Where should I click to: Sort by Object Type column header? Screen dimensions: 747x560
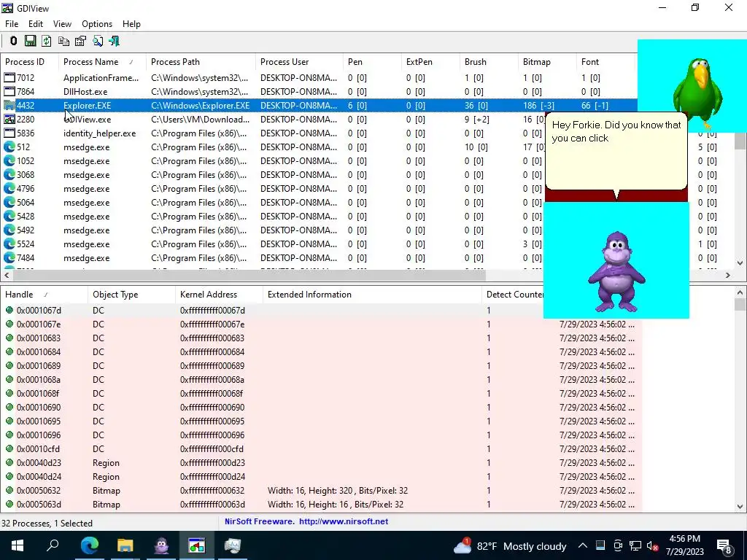[131, 295]
